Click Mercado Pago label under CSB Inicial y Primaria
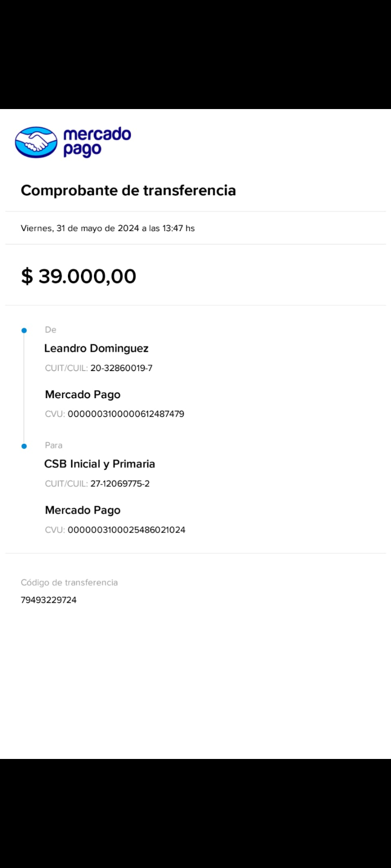This screenshot has height=868, width=391. point(83,510)
